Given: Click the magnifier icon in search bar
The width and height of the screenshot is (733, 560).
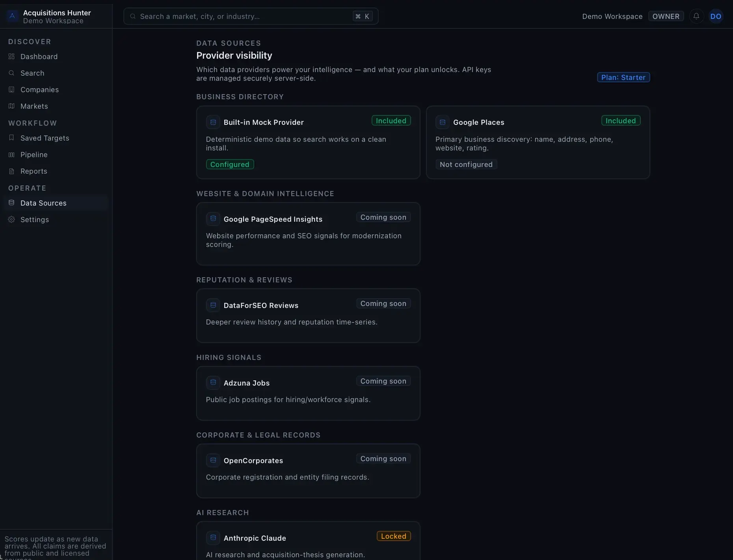Looking at the screenshot, I should (x=133, y=16).
